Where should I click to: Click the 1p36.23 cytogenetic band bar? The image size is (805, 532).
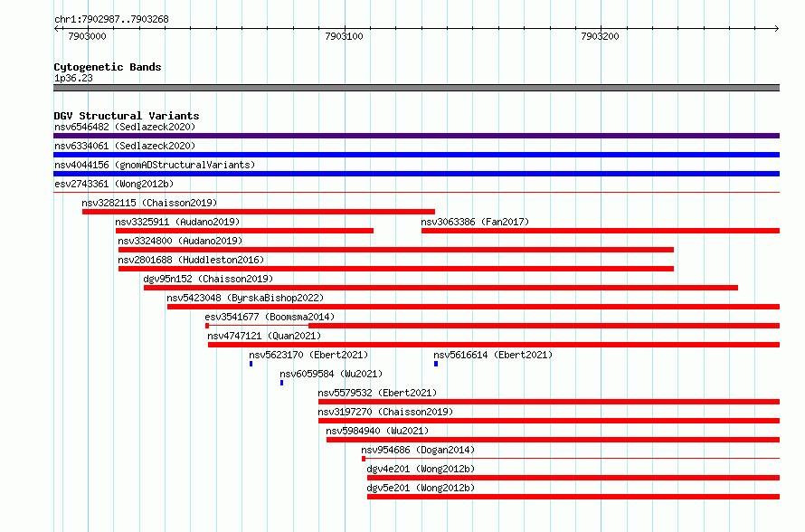click(416, 88)
